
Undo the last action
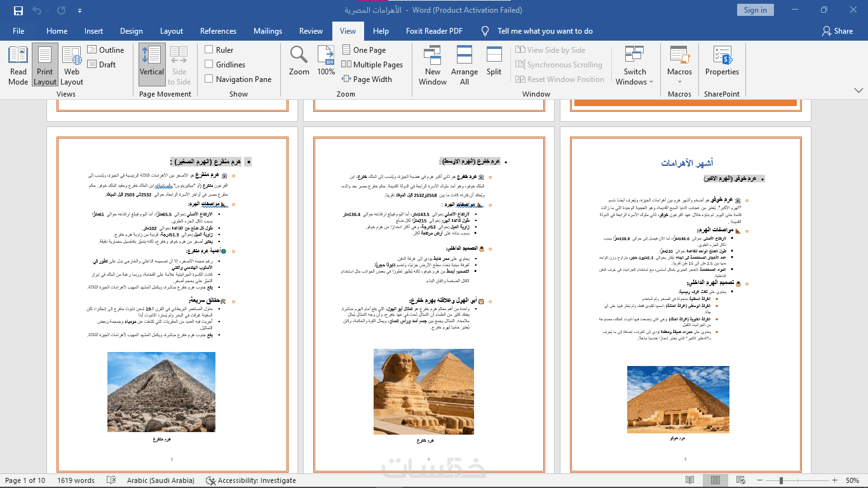pos(36,10)
